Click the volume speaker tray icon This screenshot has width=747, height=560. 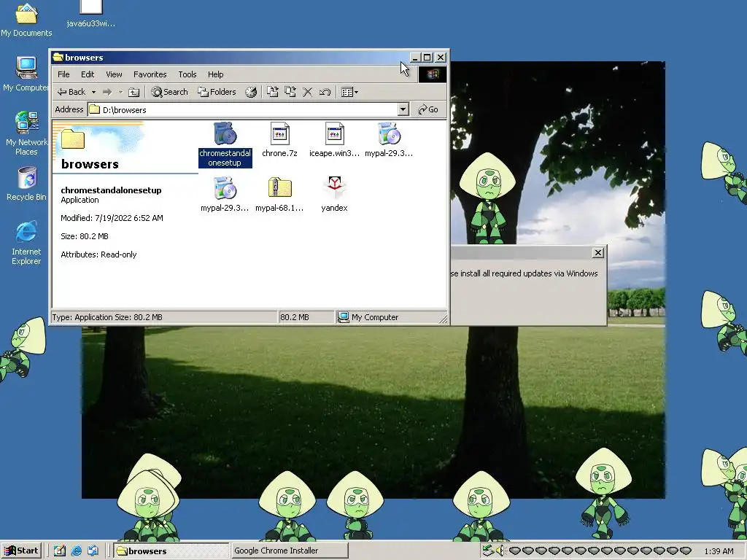pos(499,551)
